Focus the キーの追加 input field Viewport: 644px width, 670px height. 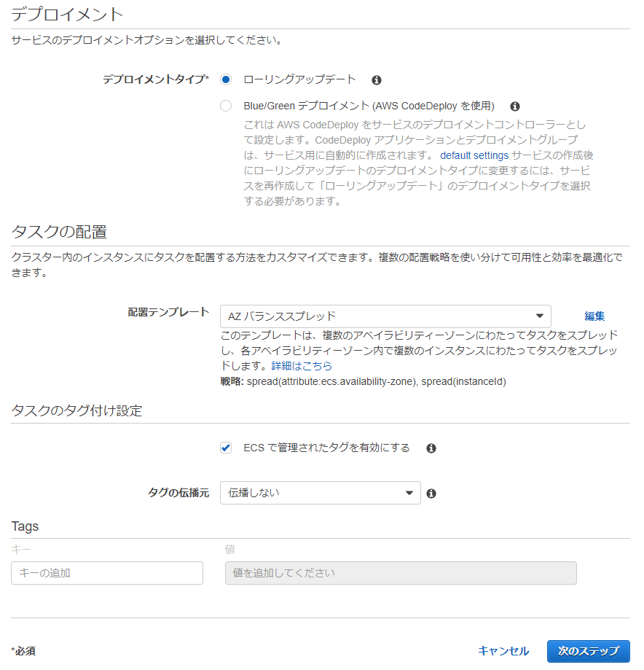pos(107,573)
